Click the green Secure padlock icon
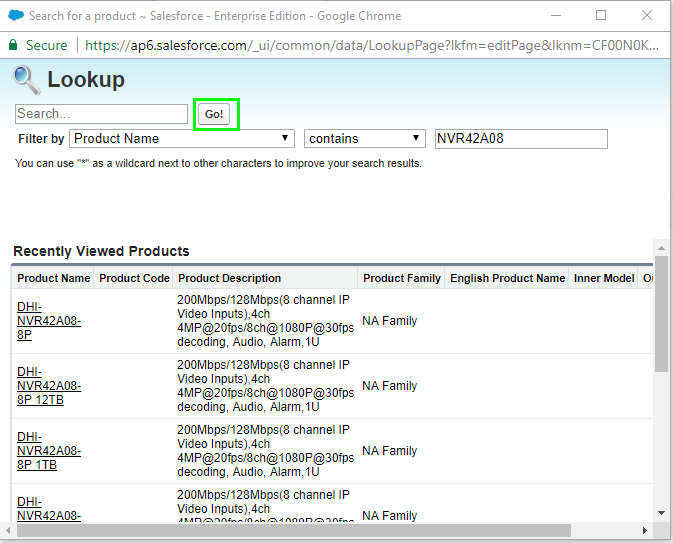This screenshot has width=673, height=543. 13,45
